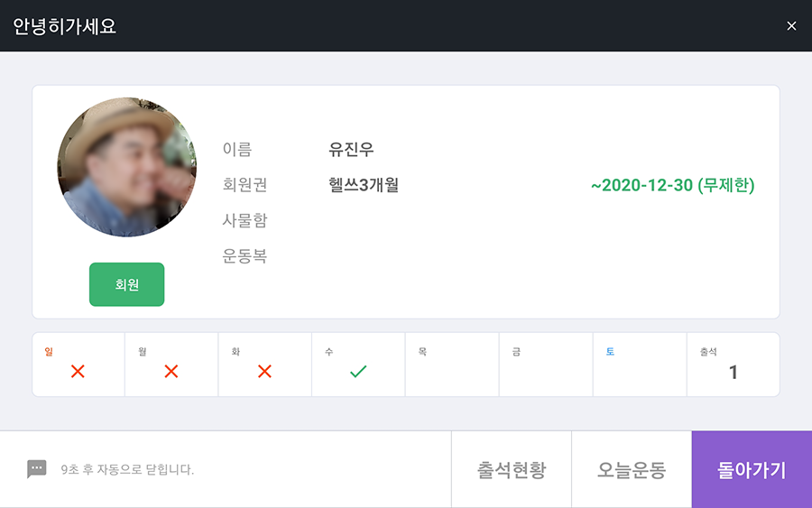812x508 pixels.
Task: Click the 운동복 workout clothes row label
Action: click(245, 256)
